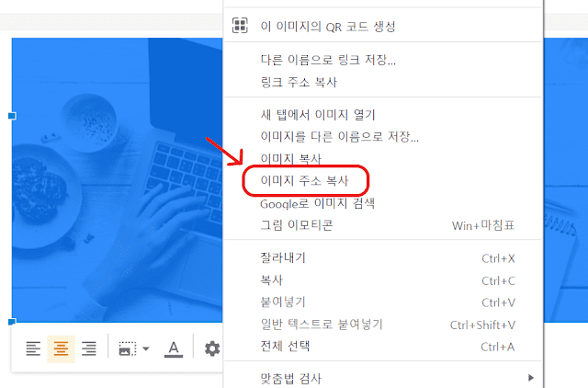
Task: Click the QR code icon
Action: [240, 26]
